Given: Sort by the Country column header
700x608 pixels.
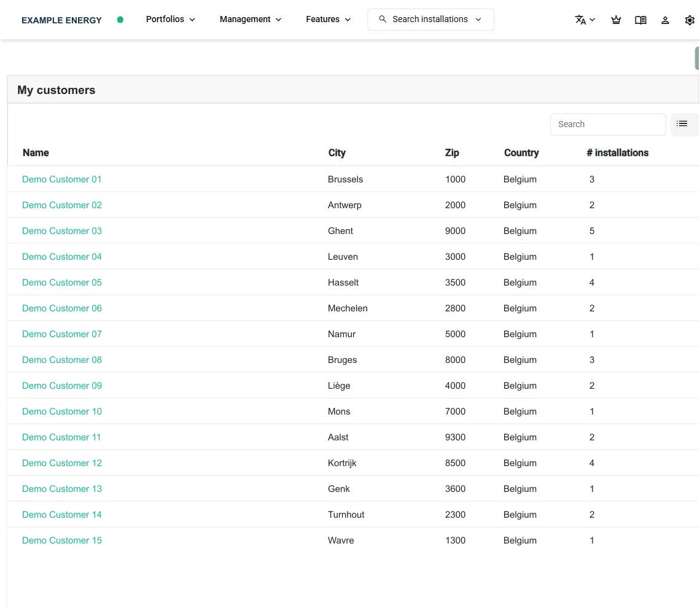Looking at the screenshot, I should (521, 153).
